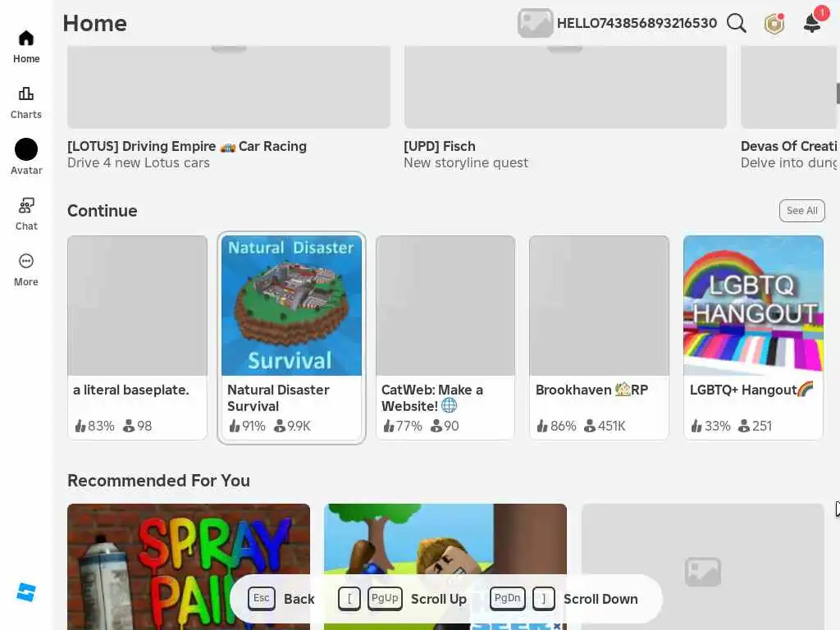Click [LOTUS] Driving Empire Car Racing title
This screenshot has width=840, height=630.
click(187, 146)
